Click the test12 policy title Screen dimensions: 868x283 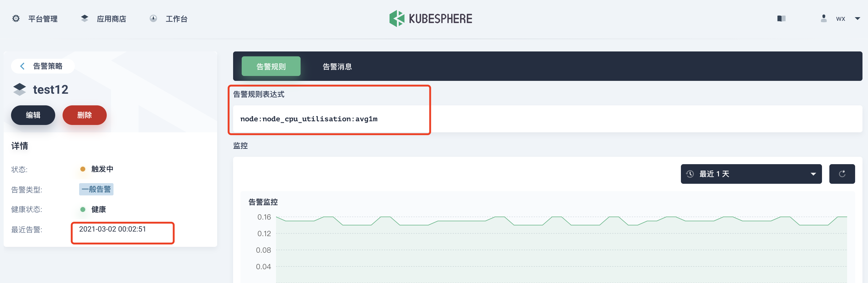(51, 89)
